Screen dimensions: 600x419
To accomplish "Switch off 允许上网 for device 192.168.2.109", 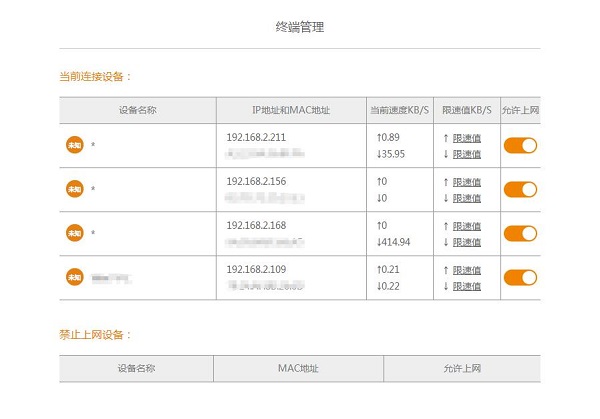I will pos(520,277).
